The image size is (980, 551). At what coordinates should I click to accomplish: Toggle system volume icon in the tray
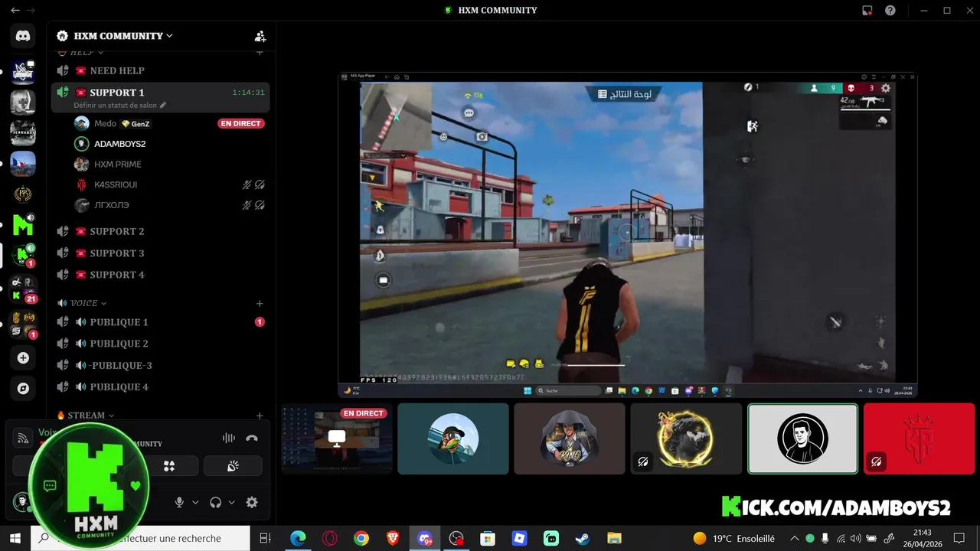point(856,539)
